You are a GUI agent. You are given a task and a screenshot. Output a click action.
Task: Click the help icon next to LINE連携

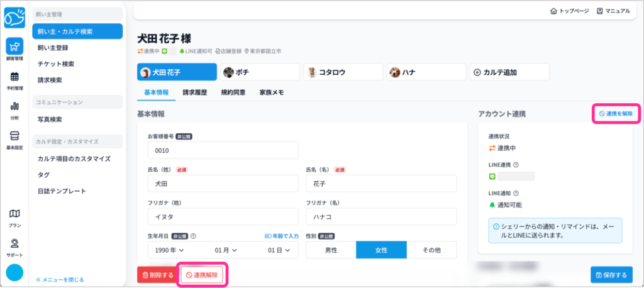pyautogui.click(x=516, y=165)
